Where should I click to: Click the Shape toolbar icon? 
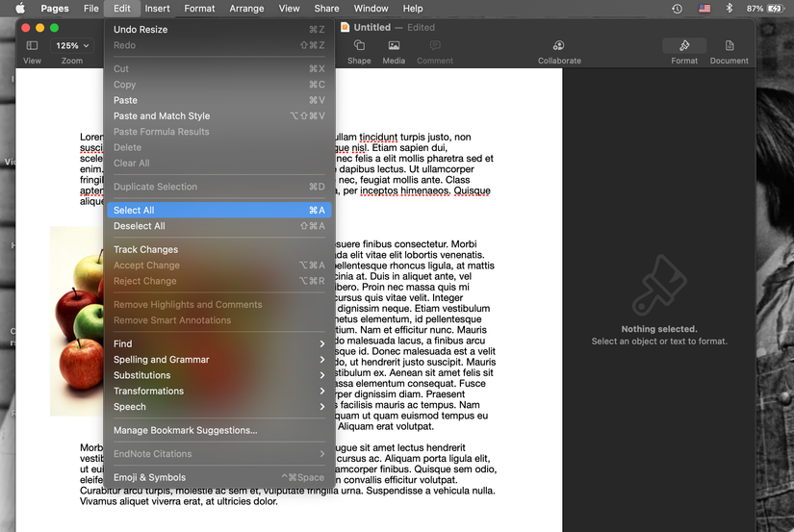[x=359, y=45]
